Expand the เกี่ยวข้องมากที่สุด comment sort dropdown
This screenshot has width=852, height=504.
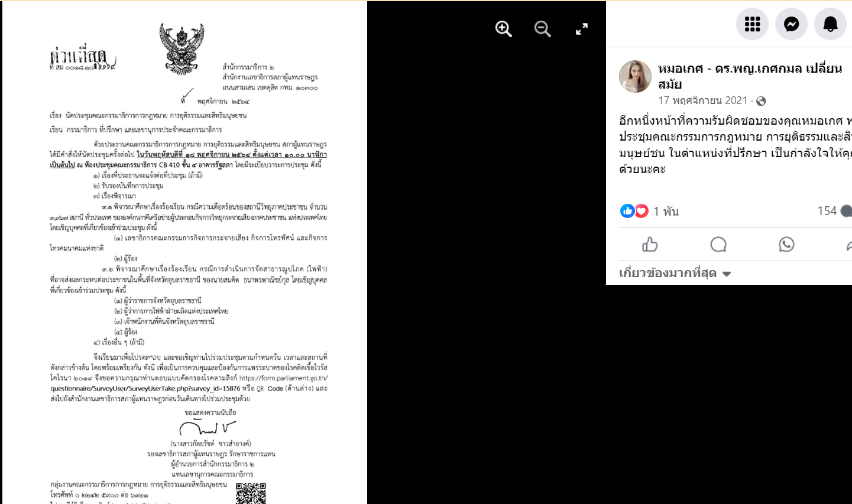pyautogui.click(x=675, y=273)
